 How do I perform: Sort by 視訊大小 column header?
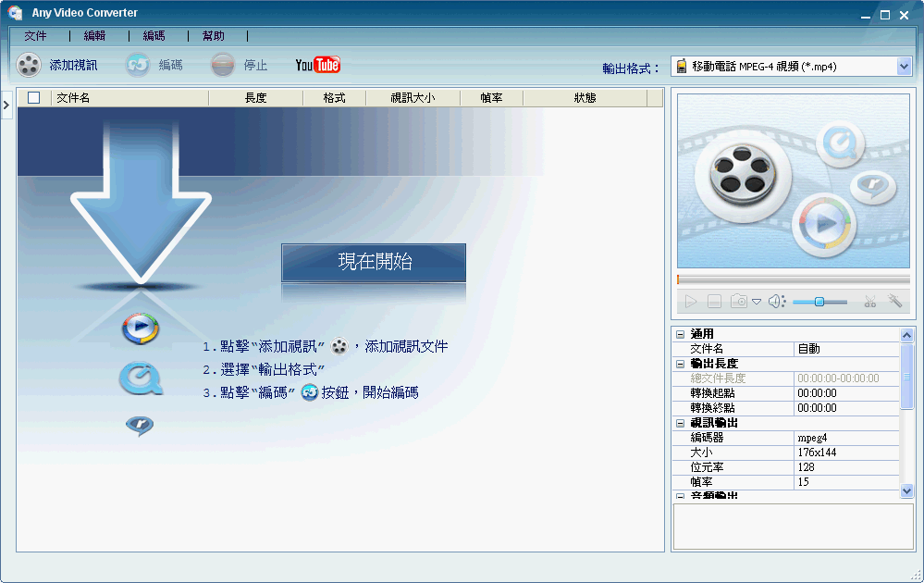[413, 98]
